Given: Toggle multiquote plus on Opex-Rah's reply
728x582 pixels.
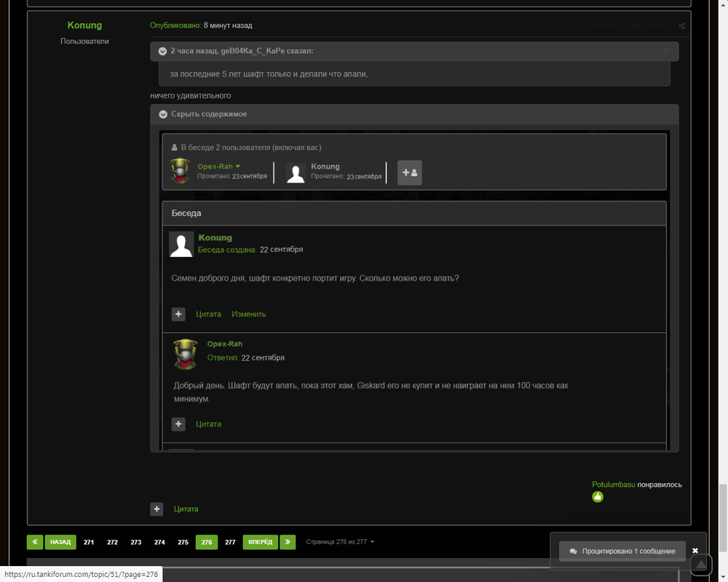Looking at the screenshot, I should click(x=178, y=424).
